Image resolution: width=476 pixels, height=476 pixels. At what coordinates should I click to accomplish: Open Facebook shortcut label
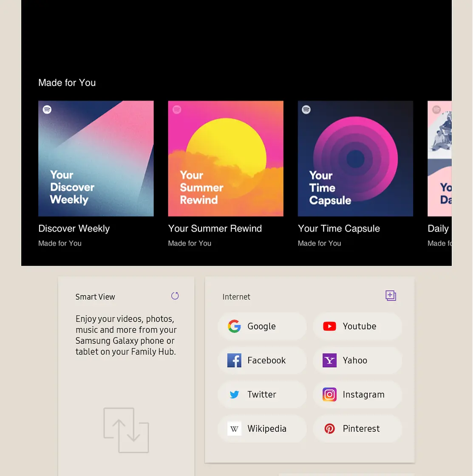pyautogui.click(x=266, y=360)
